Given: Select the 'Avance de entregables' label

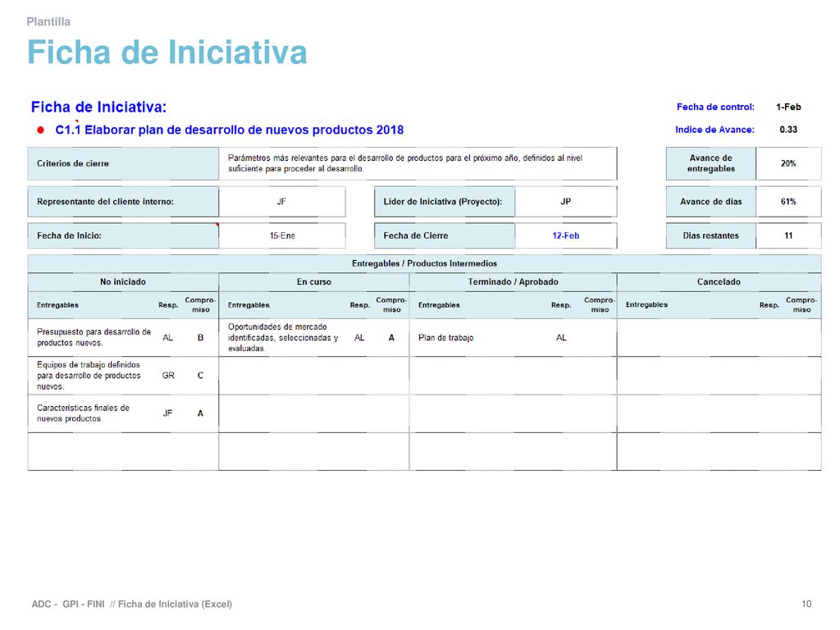Looking at the screenshot, I should [x=711, y=163].
